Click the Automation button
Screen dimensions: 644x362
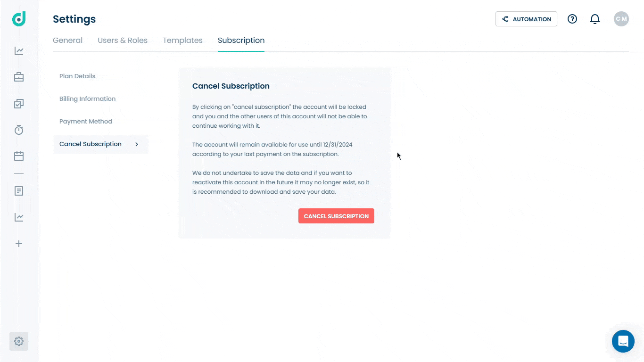click(x=526, y=19)
